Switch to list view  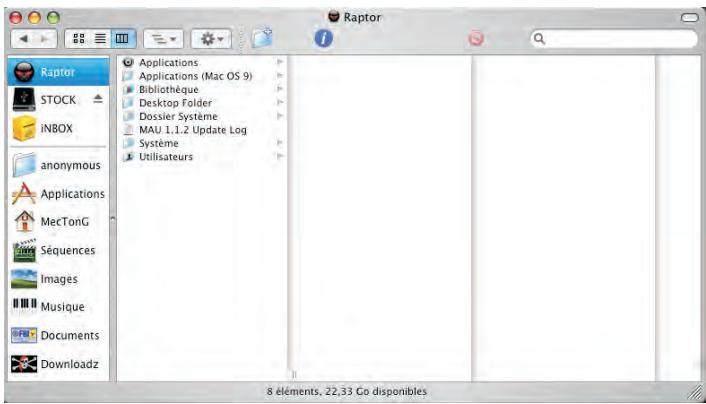tap(100, 39)
